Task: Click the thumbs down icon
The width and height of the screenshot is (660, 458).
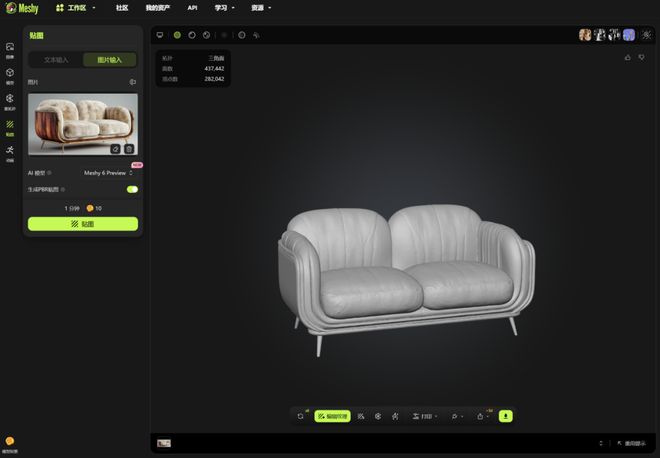Action: [642, 57]
